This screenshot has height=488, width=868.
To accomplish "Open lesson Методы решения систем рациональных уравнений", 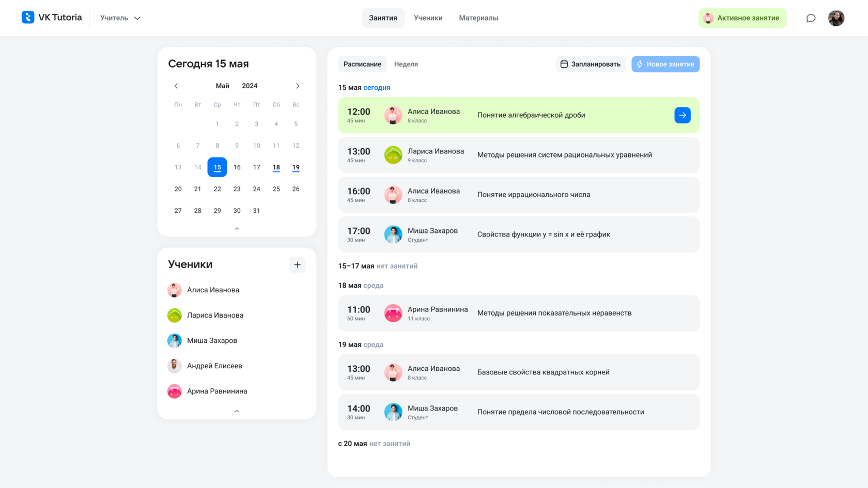I will click(x=519, y=155).
